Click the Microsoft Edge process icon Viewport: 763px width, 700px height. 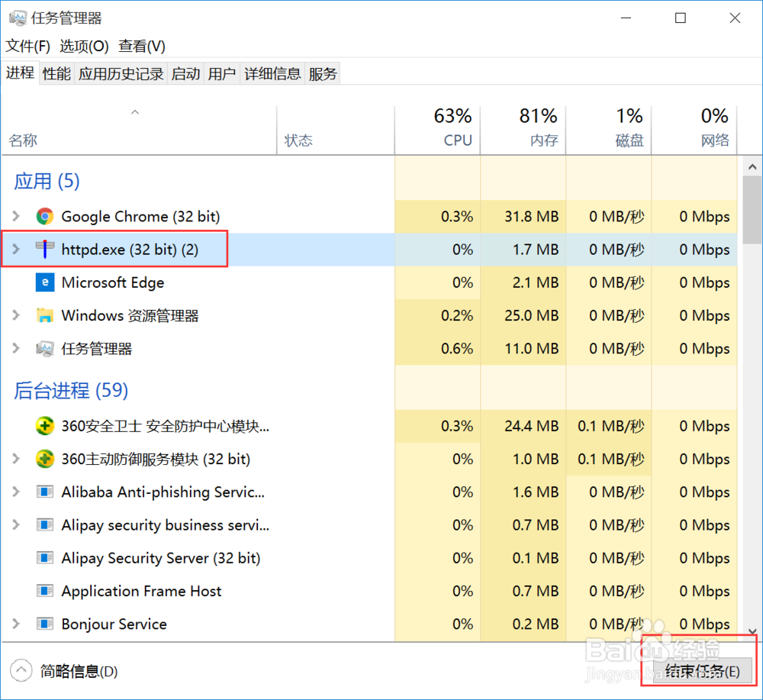(45, 282)
